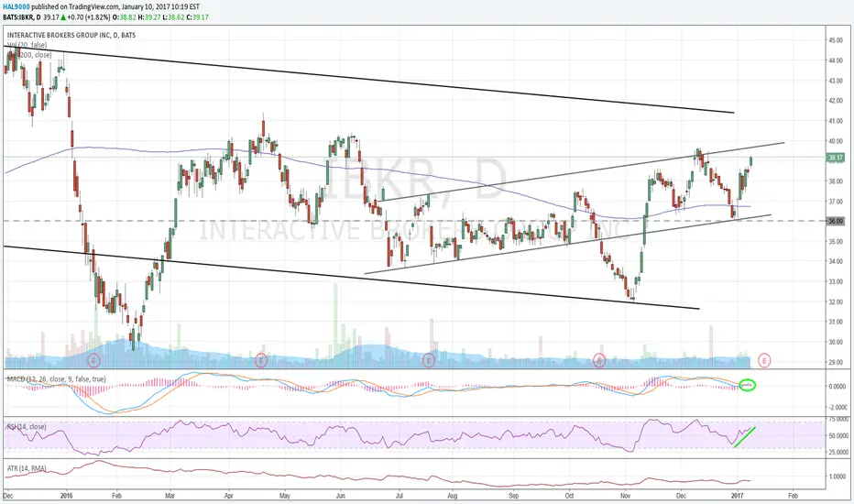854x504 pixels.
Task: Click the -2.0000 MACD axis label
Action: [838, 408]
